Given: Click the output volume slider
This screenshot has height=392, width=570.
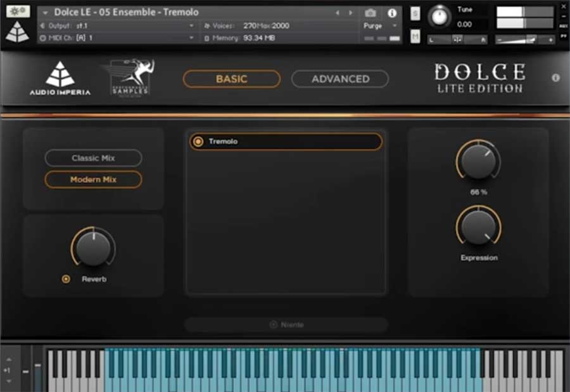Looking at the screenshot, I should point(526,40).
